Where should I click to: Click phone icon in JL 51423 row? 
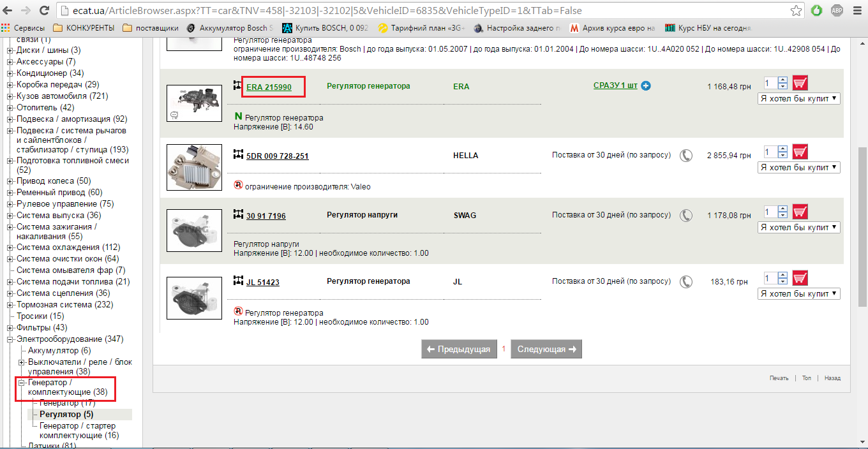(x=686, y=281)
